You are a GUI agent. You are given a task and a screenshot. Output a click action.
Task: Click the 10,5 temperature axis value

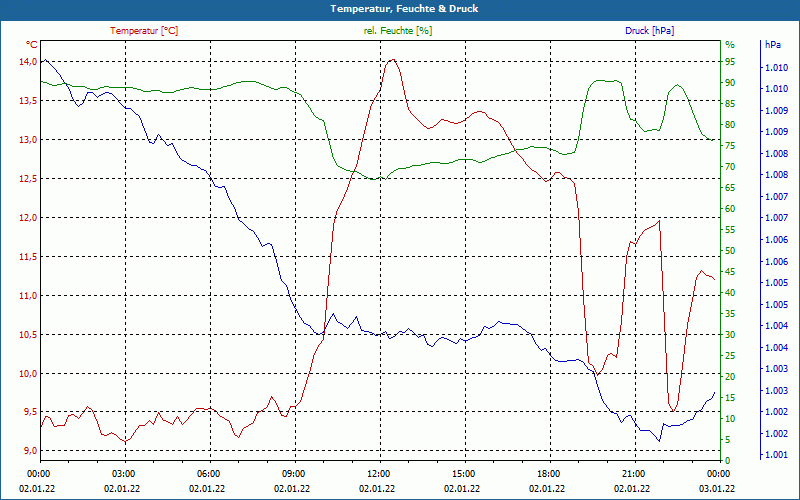tap(28, 335)
